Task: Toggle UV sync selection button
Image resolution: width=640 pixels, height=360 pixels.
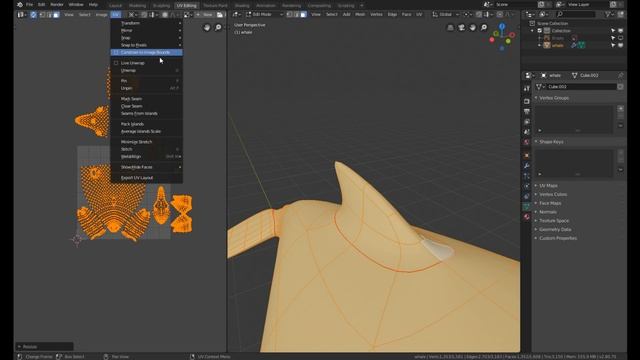Action: pos(33,15)
